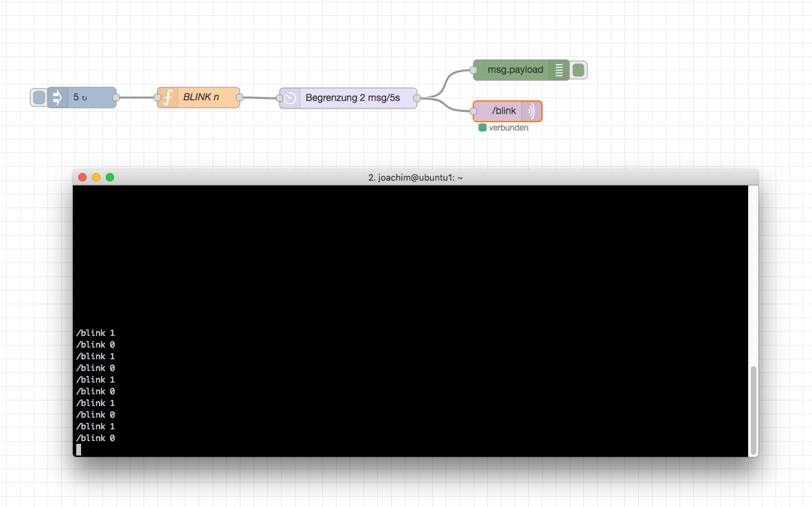Click the delay node's clock icon
The image size is (812, 507).
point(290,98)
